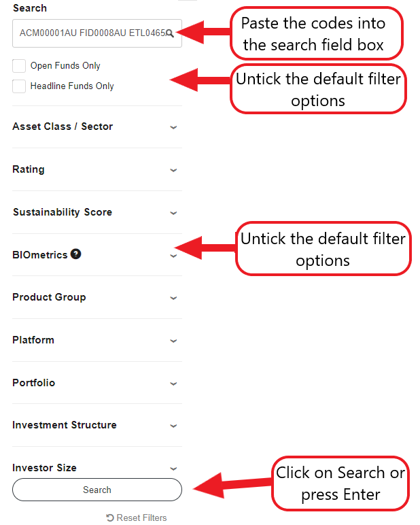Open the Sustainability Score filter chevron
The width and height of the screenshot is (420, 525).
(173, 213)
